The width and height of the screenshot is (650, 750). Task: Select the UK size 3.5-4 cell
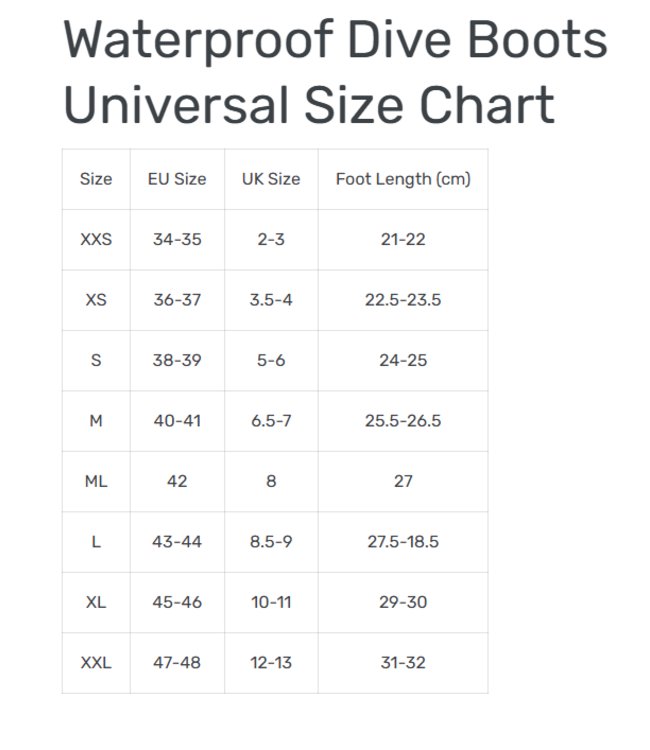click(x=271, y=300)
